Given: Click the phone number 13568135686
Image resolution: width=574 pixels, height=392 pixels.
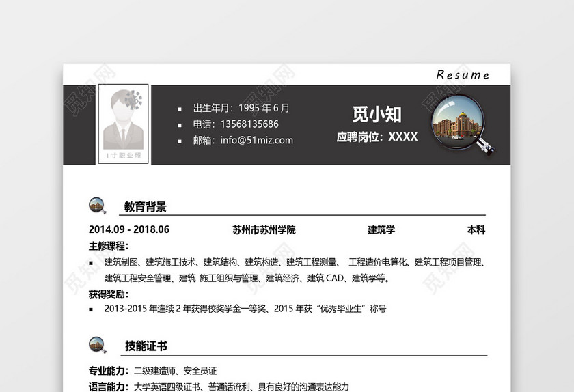Looking at the screenshot, I should pyautogui.click(x=249, y=124).
